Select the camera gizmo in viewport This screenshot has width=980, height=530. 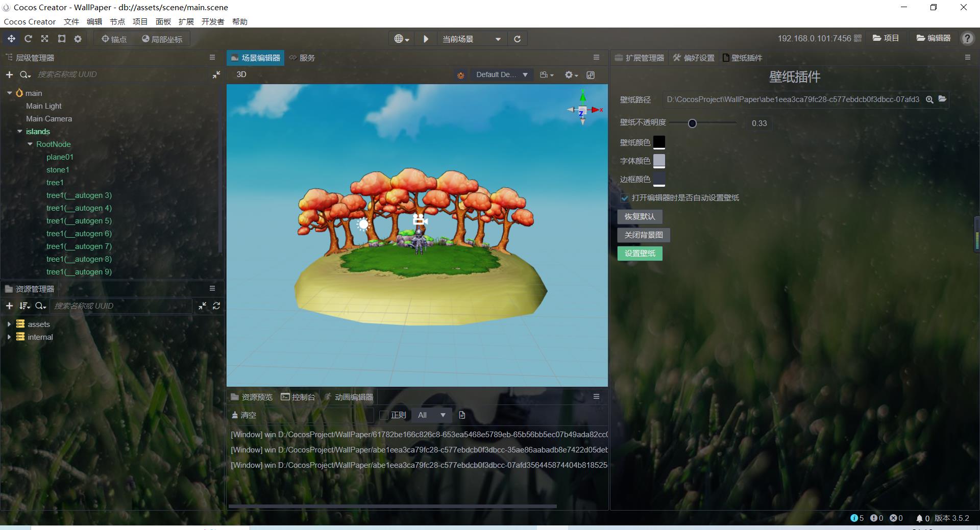420,220
